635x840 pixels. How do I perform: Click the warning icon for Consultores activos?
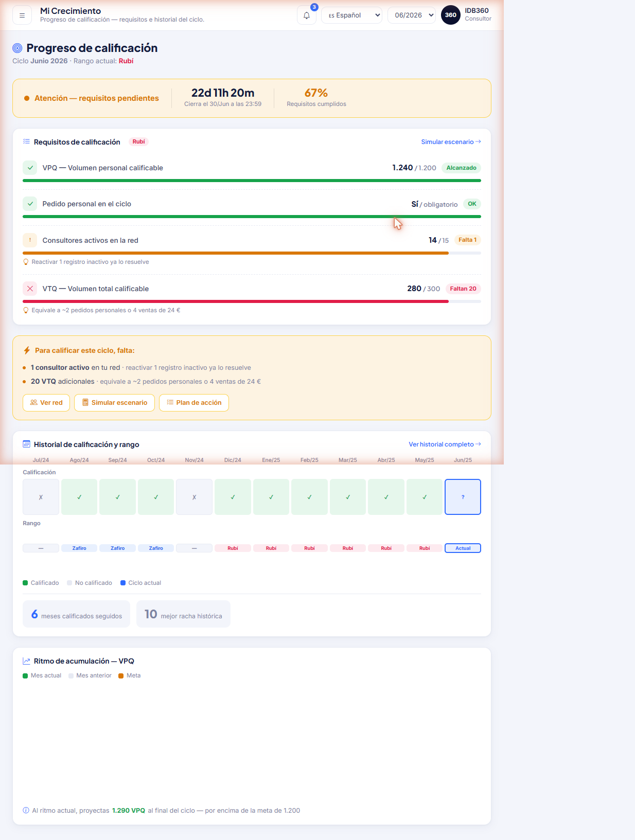[x=30, y=240]
